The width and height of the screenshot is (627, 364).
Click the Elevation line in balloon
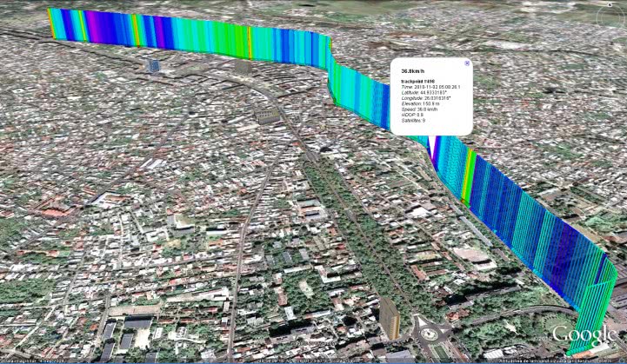pos(418,104)
